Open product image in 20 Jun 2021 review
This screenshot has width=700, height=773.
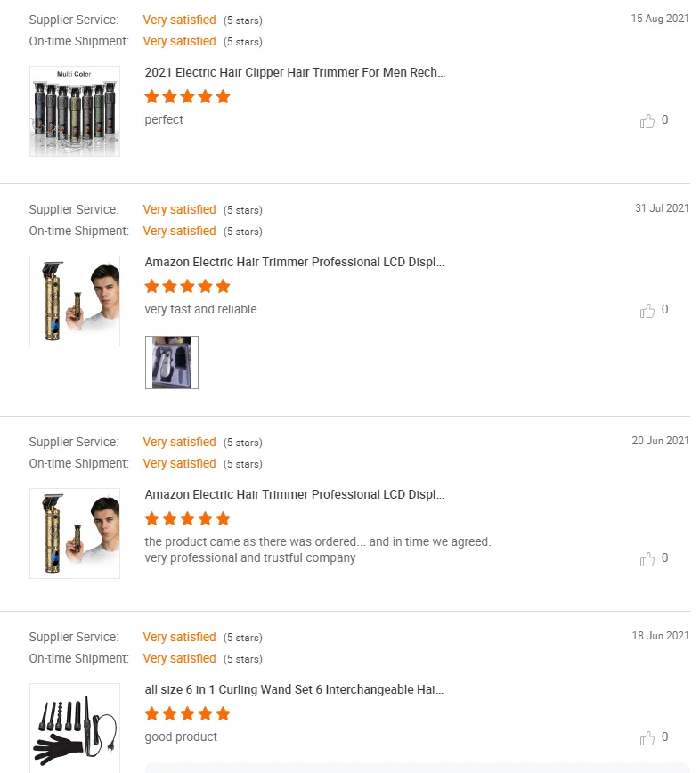point(75,533)
